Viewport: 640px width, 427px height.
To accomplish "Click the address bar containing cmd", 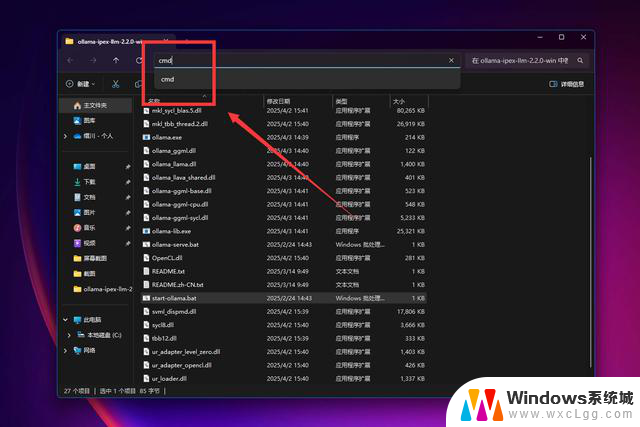I will click(x=307, y=60).
